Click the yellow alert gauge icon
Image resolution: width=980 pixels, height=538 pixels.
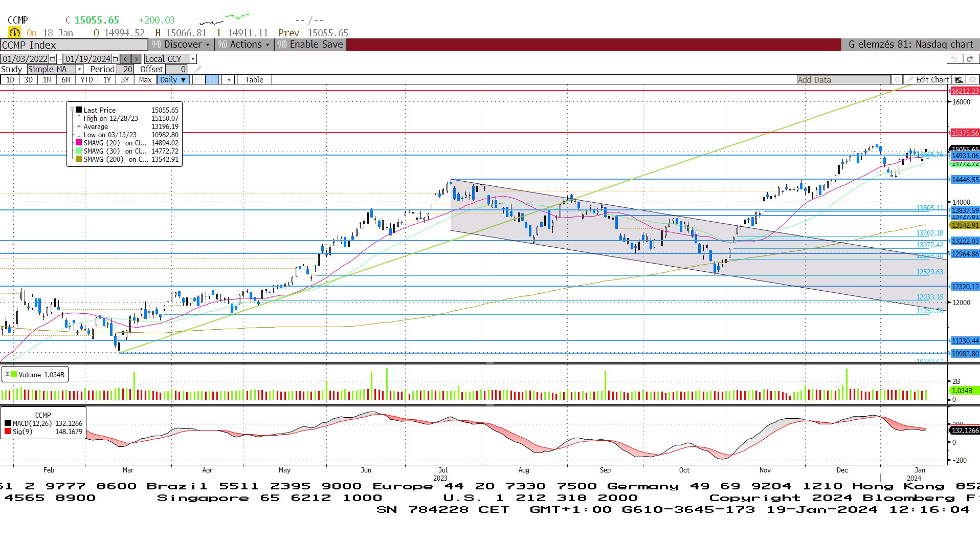[14, 32]
